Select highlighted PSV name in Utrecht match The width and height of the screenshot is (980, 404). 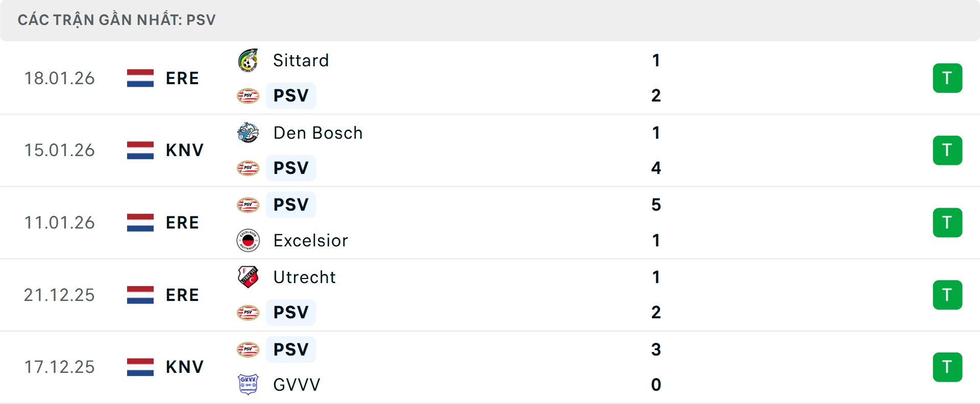pos(291,312)
